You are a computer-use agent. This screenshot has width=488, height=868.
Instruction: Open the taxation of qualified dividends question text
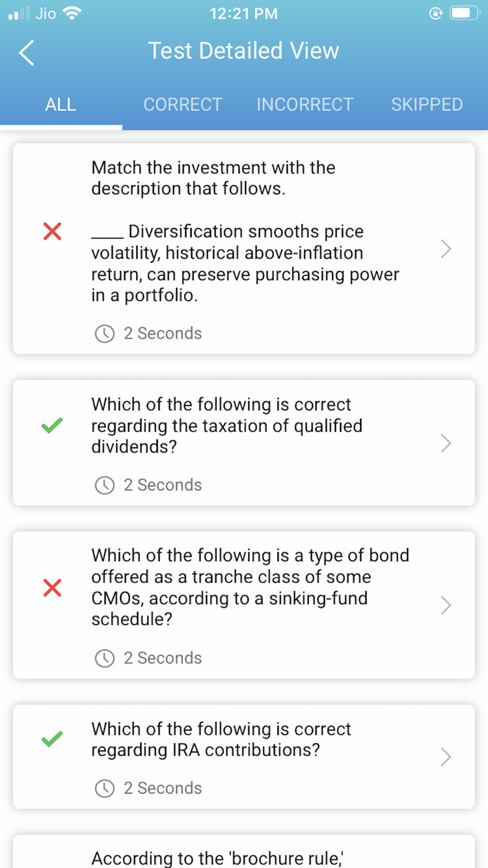point(227,426)
